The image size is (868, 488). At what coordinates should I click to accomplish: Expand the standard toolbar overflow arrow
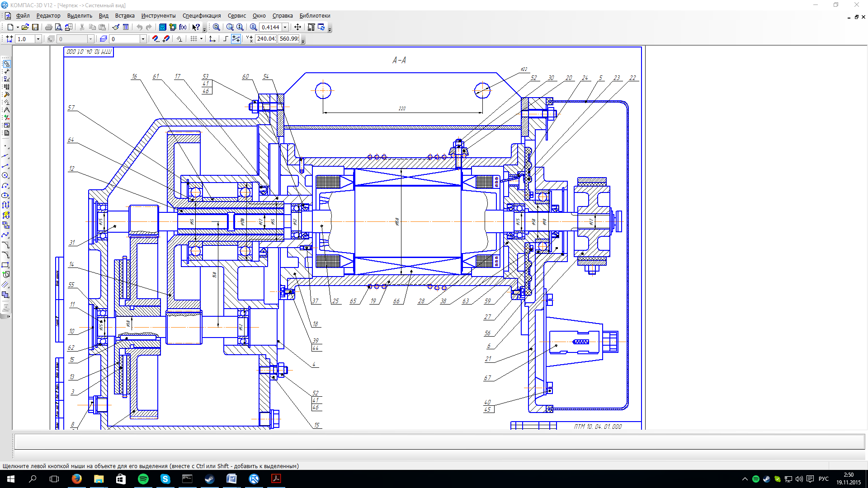click(x=204, y=29)
